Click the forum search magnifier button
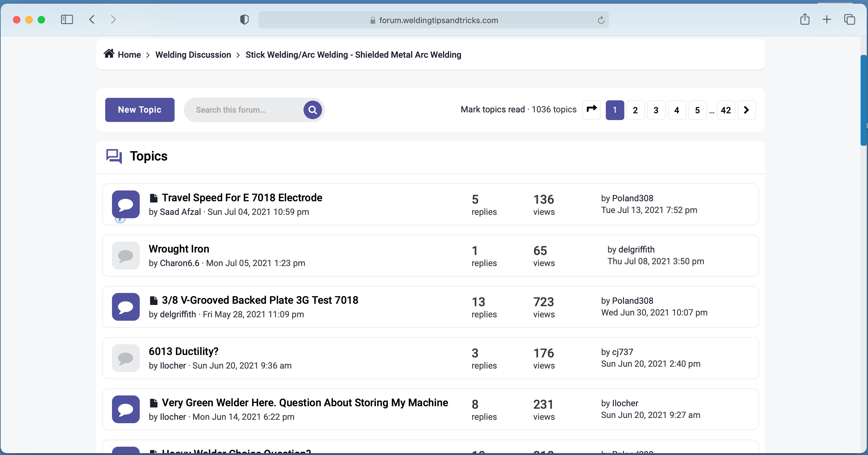This screenshot has width=868, height=455. click(x=312, y=110)
